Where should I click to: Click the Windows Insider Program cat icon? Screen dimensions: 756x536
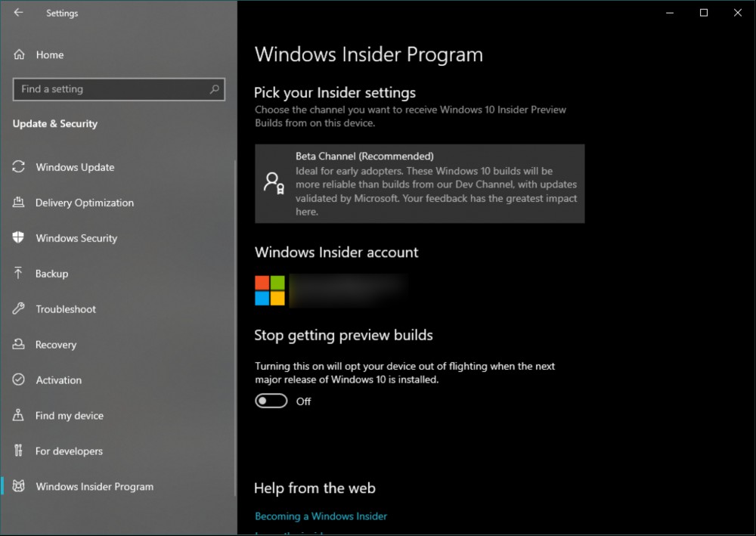[x=18, y=486]
